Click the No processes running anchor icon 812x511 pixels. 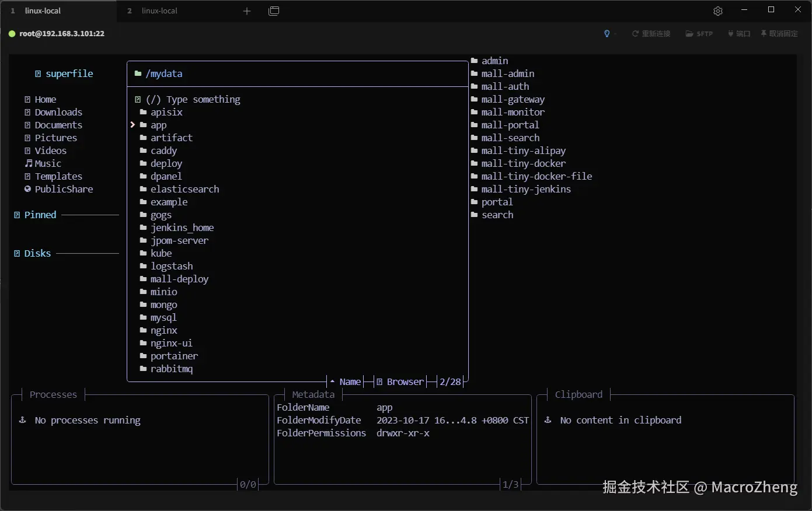(x=23, y=420)
